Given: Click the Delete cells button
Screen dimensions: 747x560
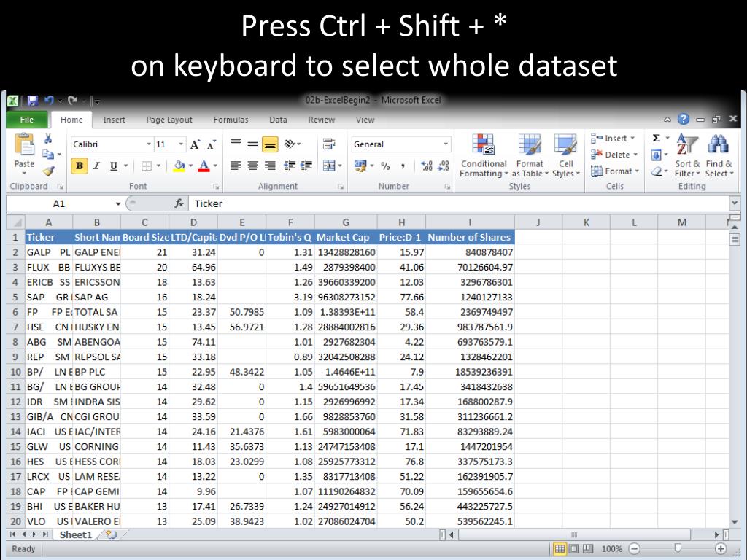Looking at the screenshot, I should (x=614, y=155).
